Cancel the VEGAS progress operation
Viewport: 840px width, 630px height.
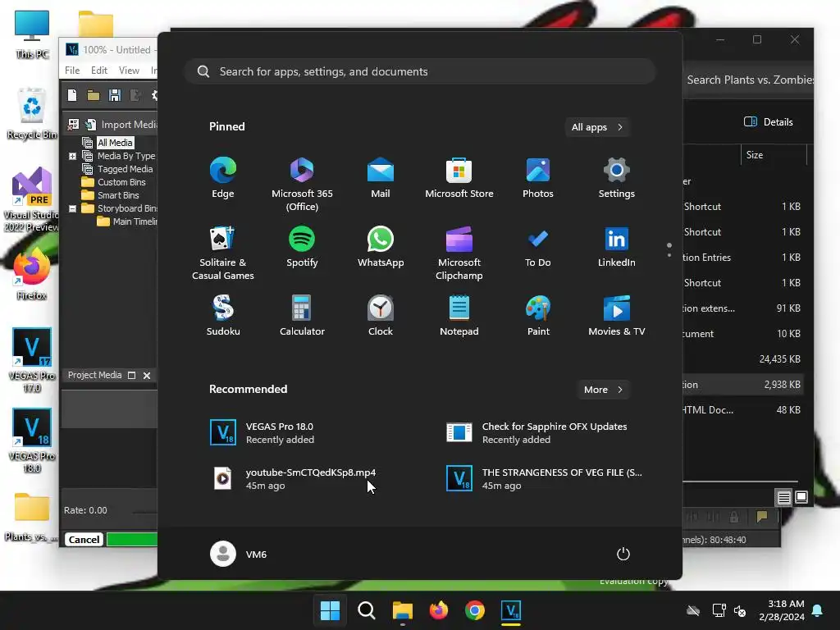[x=84, y=540]
